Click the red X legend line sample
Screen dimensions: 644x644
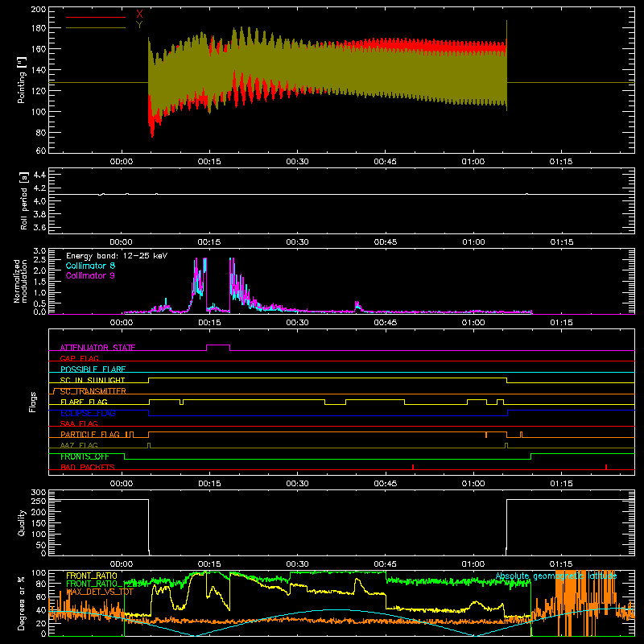[96, 17]
